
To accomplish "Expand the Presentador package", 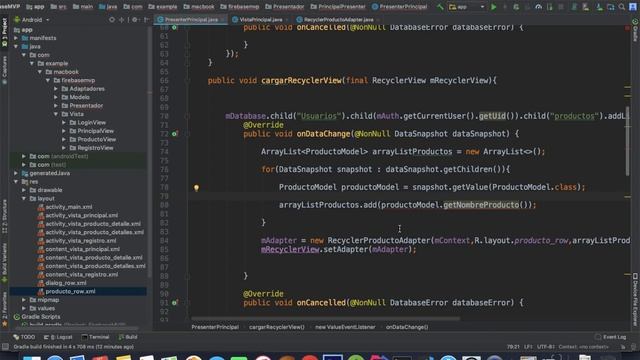I will (x=56, y=106).
